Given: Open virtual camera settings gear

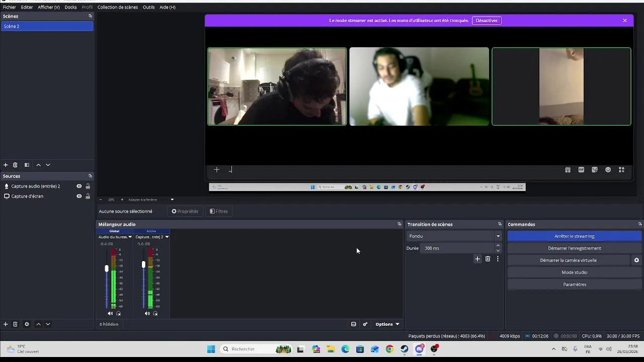Looking at the screenshot, I should click(636, 260).
